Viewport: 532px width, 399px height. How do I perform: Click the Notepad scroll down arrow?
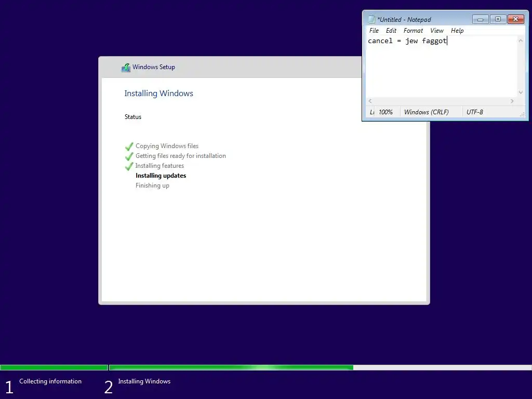coord(521,92)
